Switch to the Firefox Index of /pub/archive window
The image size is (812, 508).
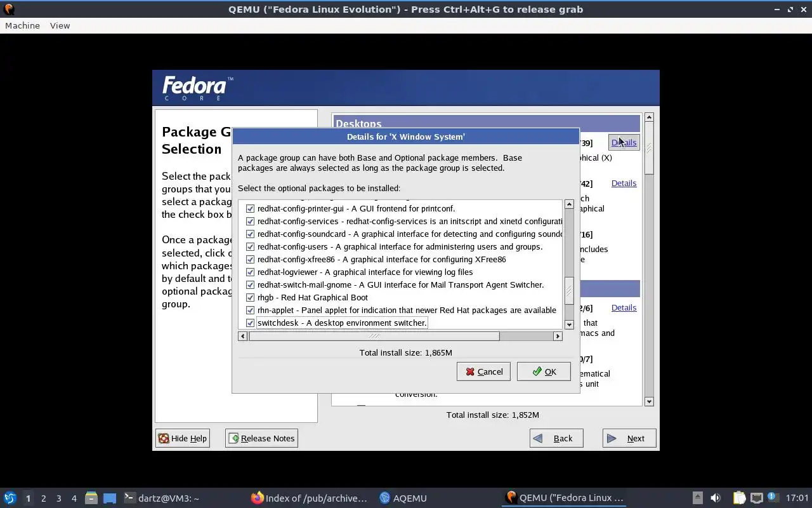[x=310, y=498]
